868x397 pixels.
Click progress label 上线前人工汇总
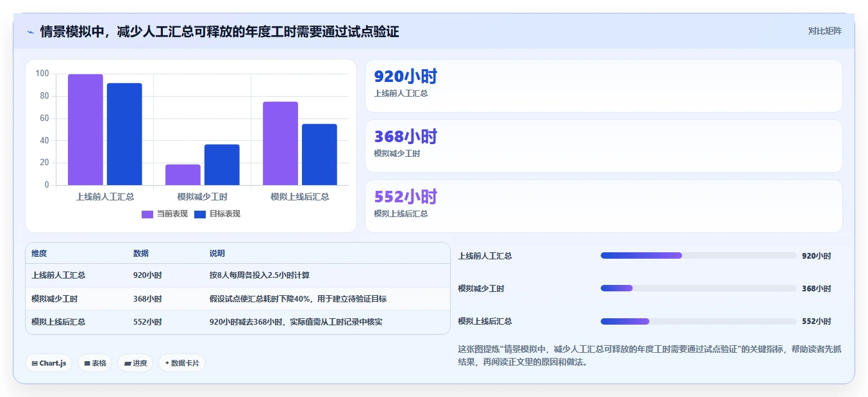(485, 256)
